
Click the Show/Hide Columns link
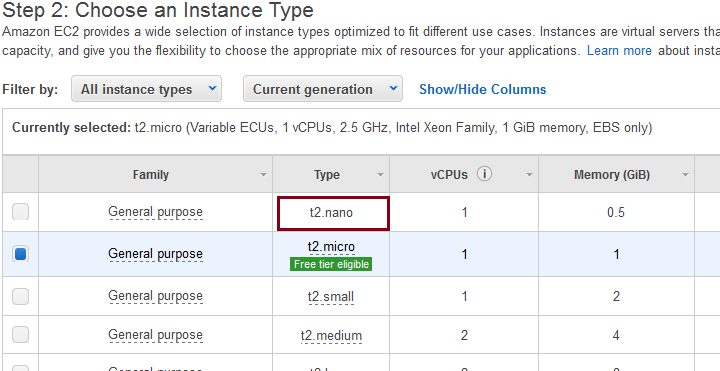483,89
